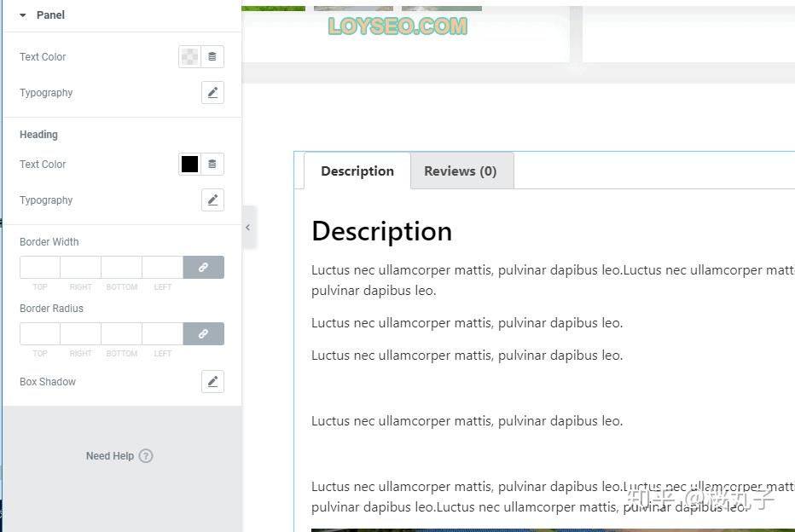795x532 pixels.
Task: Click the Border Width label
Action: (x=49, y=242)
